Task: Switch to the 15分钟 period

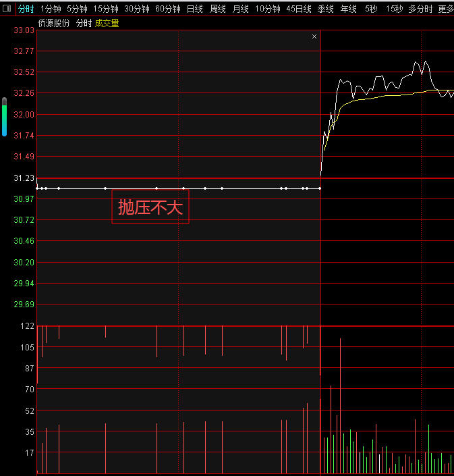Action: tap(106, 9)
